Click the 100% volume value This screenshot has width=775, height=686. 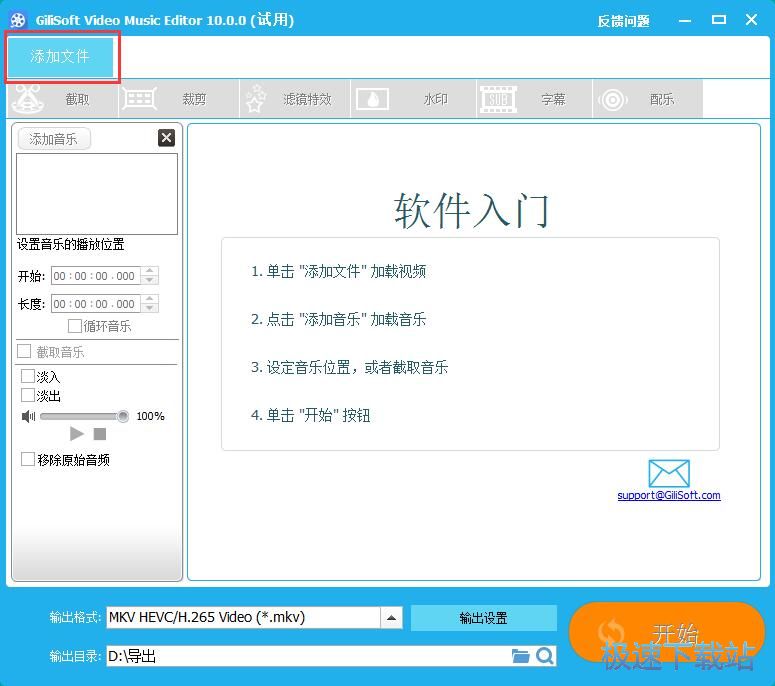point(150,416)
